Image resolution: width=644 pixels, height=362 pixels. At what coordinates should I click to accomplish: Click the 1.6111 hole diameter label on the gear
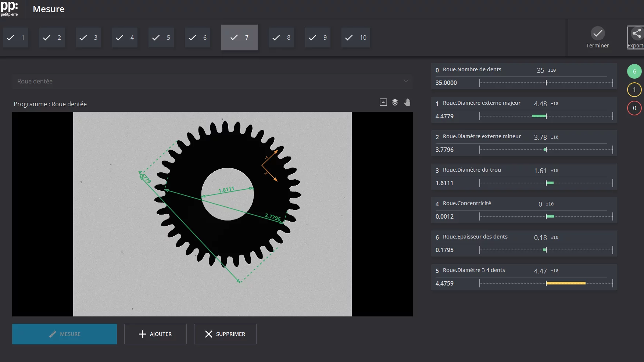pyautogui.click(x=226, y=190)
